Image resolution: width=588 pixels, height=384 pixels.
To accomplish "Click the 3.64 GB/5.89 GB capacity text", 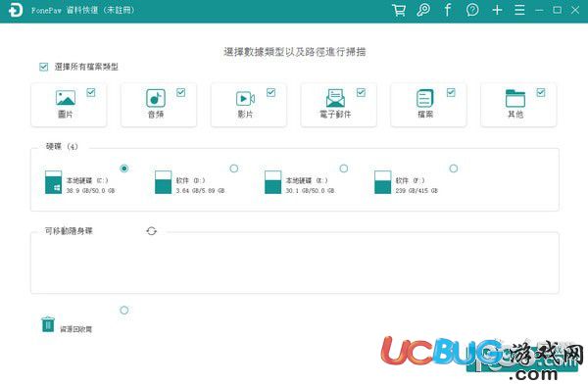I will click(x=200, y=190).
